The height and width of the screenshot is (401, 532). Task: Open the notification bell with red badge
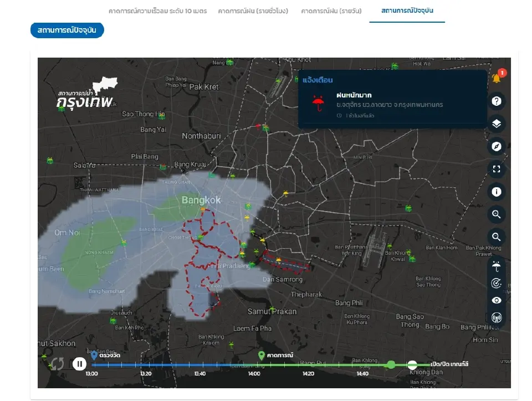(497, 78)
